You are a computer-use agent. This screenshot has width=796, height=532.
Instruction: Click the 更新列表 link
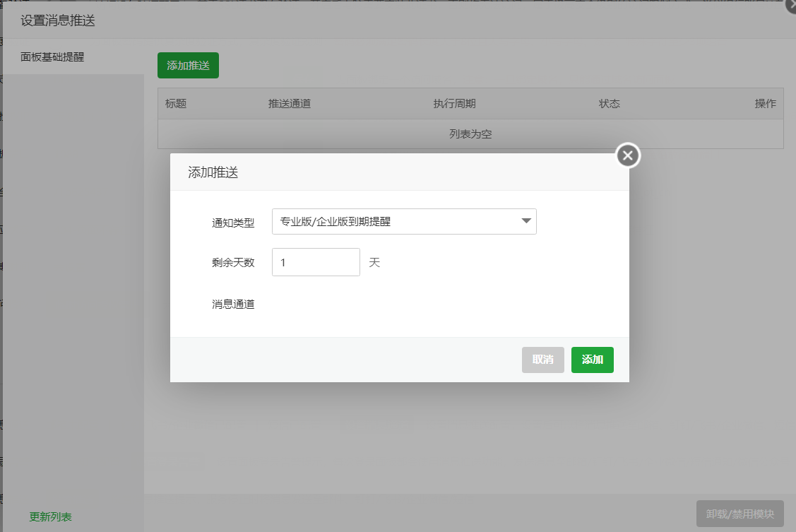point(50,516)
